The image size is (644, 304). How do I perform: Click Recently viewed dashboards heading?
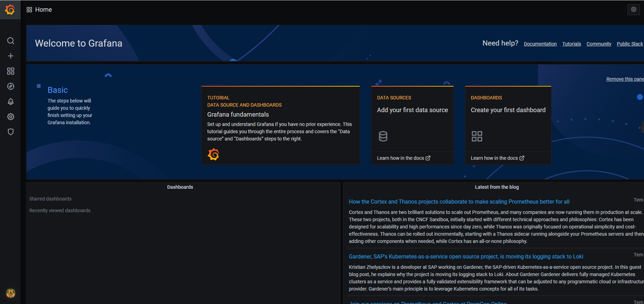point(60,210)
